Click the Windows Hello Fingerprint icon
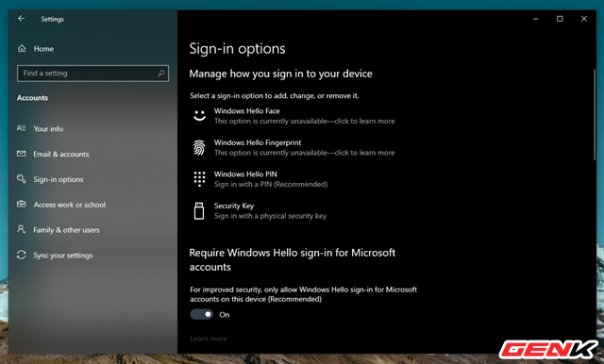This screenshot has height=364, width=604. 199,147
